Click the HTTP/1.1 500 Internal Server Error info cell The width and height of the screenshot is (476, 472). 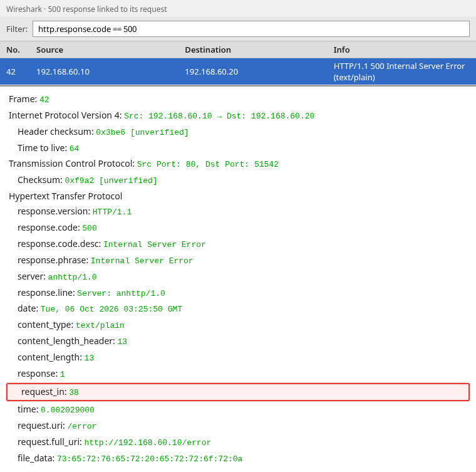[x=399, y=71]
